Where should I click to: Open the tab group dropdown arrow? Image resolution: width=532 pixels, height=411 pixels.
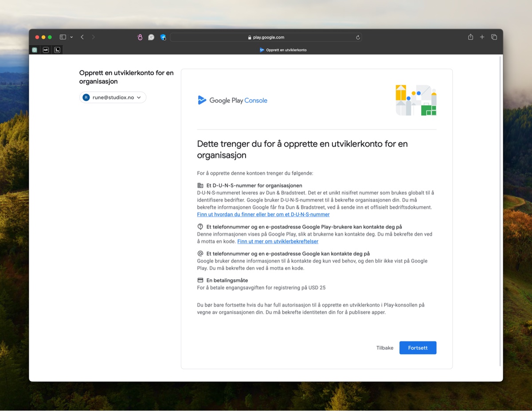(x=71, y=37)
